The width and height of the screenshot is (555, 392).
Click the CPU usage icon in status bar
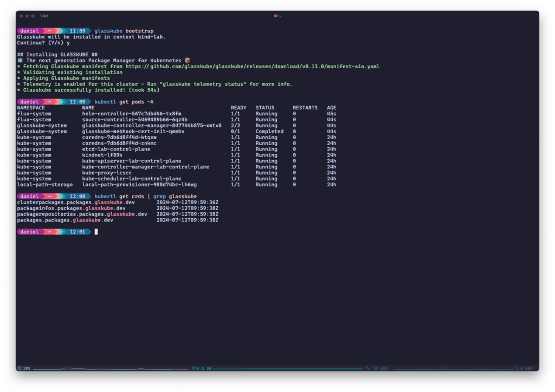point(20,368)
